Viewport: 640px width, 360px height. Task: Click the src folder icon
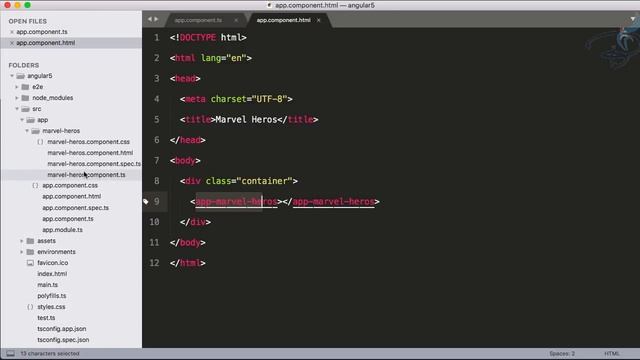(25, 109)
